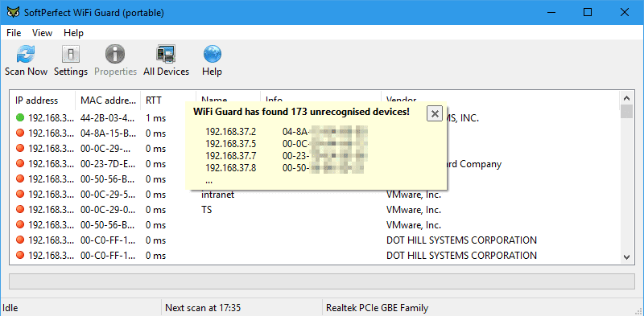The width and height of the screenshot is (644, 316).
Task: Click the scrollbar up arrow
Action: [626, 98]
